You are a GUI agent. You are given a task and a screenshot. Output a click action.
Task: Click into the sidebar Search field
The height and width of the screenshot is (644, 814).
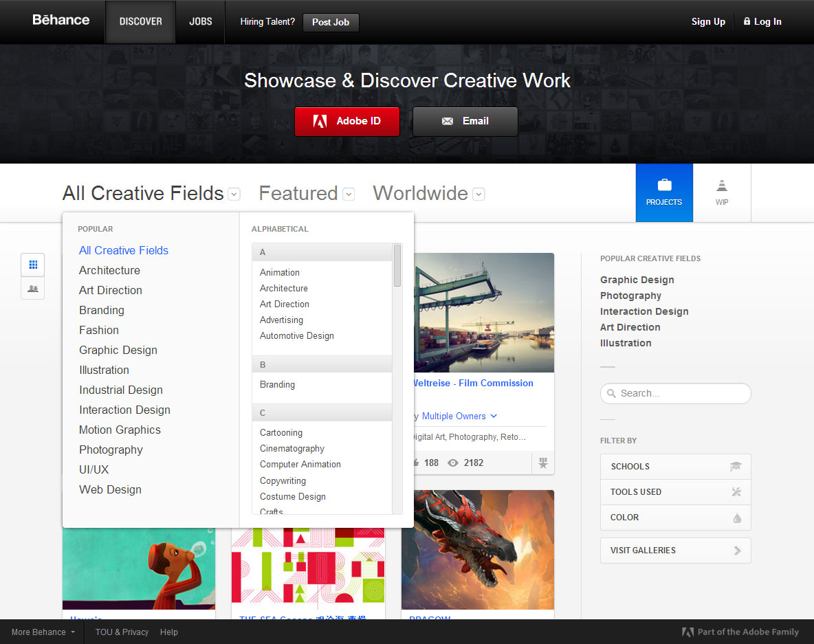[675, 393]
